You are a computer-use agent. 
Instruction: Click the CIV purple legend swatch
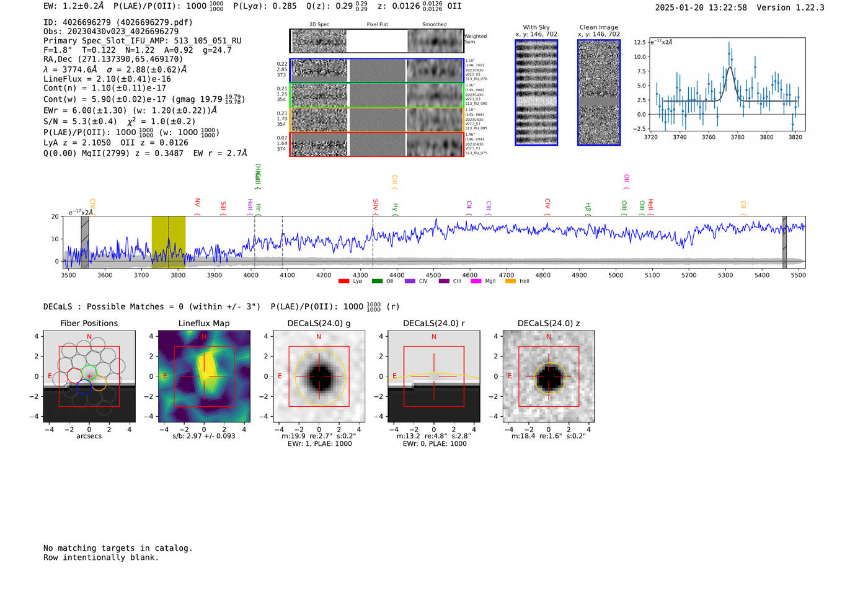[410, 282]
